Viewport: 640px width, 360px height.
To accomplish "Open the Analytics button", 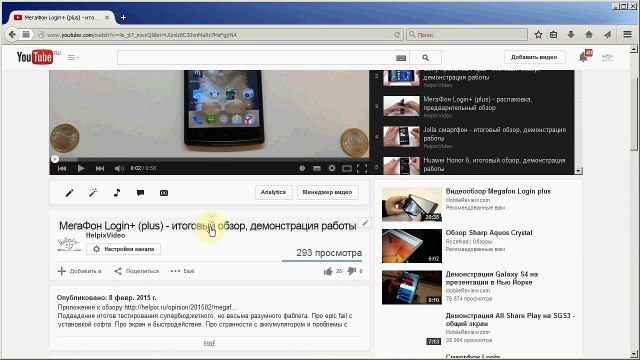I will pyautogui.click(x=274, y=192).
